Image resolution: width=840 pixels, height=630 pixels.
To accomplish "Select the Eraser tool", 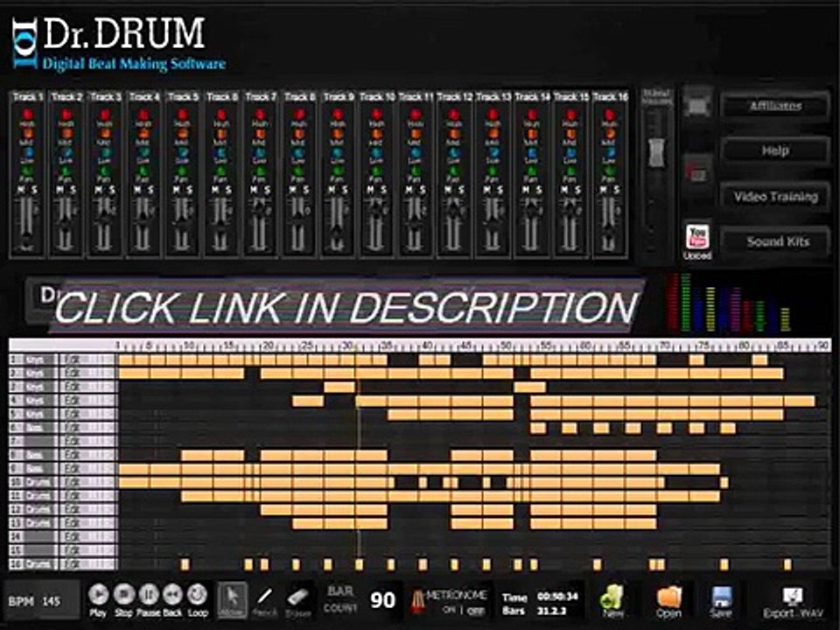I will 297,600.
